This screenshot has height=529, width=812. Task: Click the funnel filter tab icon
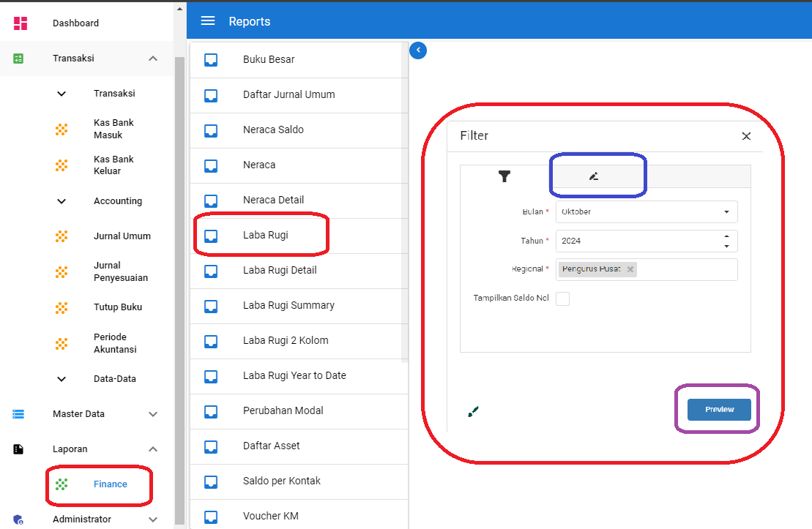click(504, 176)
